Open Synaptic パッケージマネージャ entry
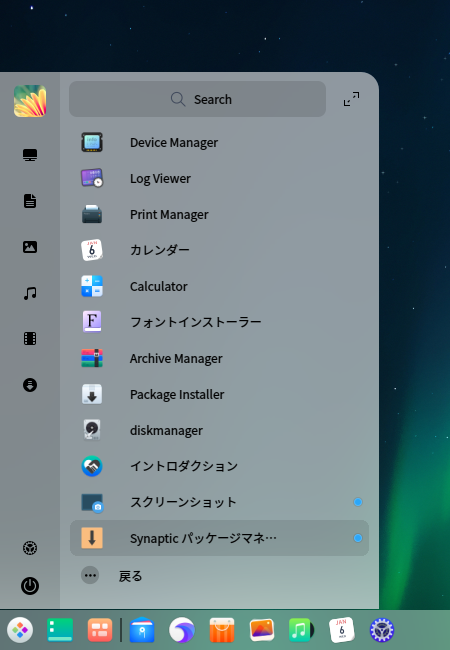The width and height of the screenshot is (450, 650). tap(219, 538)
